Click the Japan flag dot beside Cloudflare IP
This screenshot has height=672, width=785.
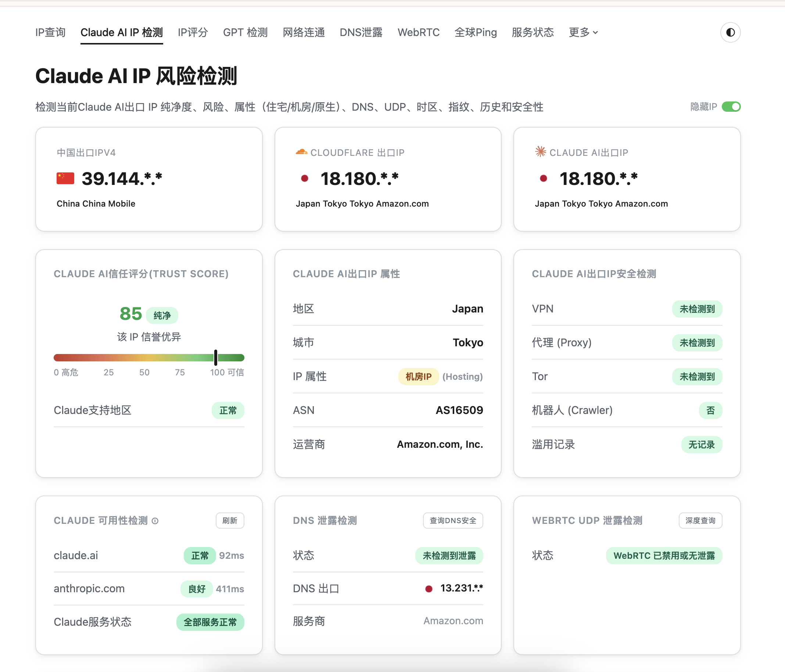[x=304, y=178]
